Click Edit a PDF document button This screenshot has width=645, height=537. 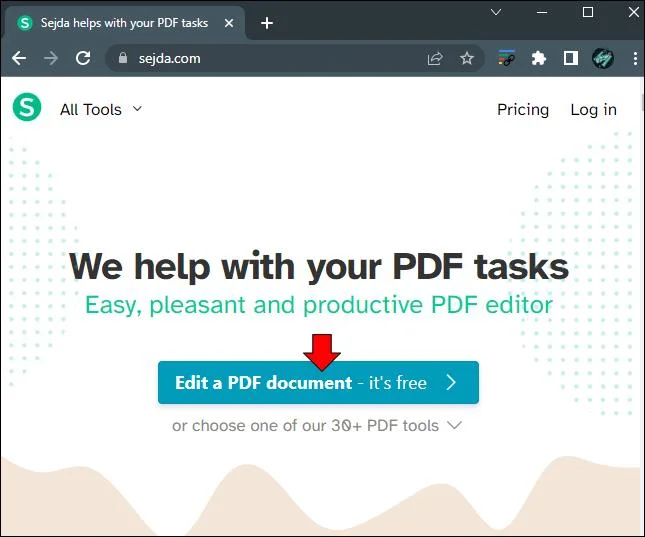click(318, 382)
